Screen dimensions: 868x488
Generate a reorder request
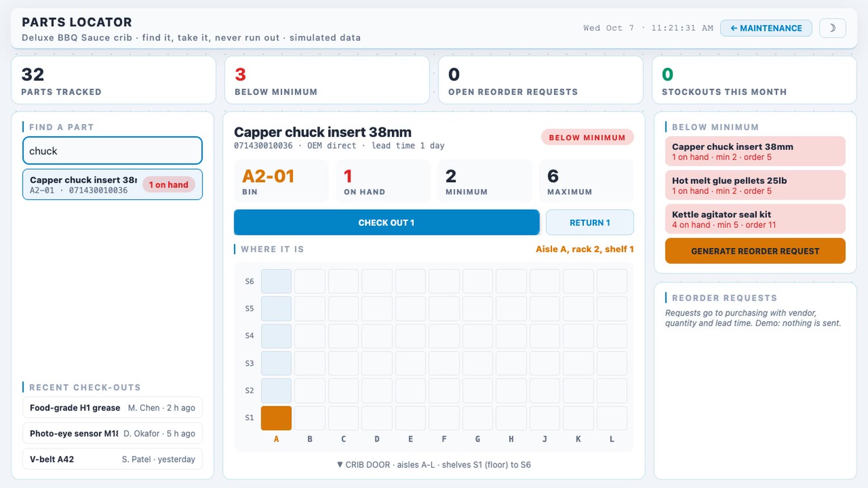[x=755, y=251]
